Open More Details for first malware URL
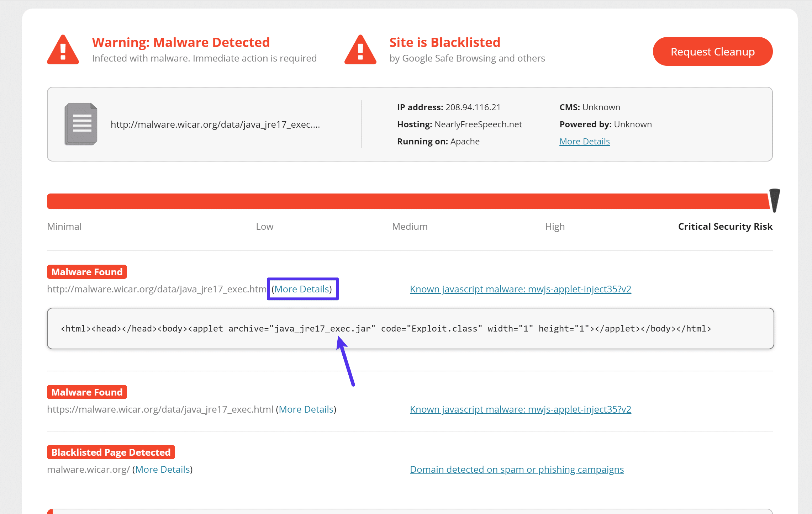 tap(302, 288)
